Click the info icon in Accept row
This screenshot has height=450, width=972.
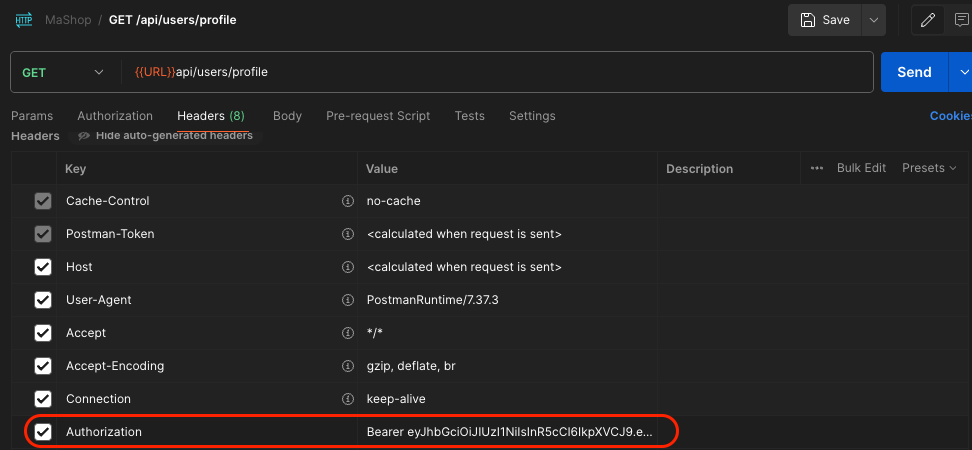pos(348,333)
